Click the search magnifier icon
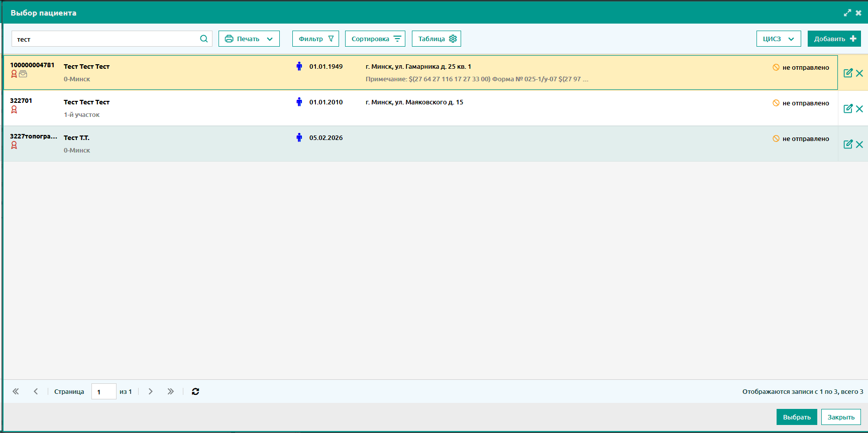 click(x=204, y=39)
